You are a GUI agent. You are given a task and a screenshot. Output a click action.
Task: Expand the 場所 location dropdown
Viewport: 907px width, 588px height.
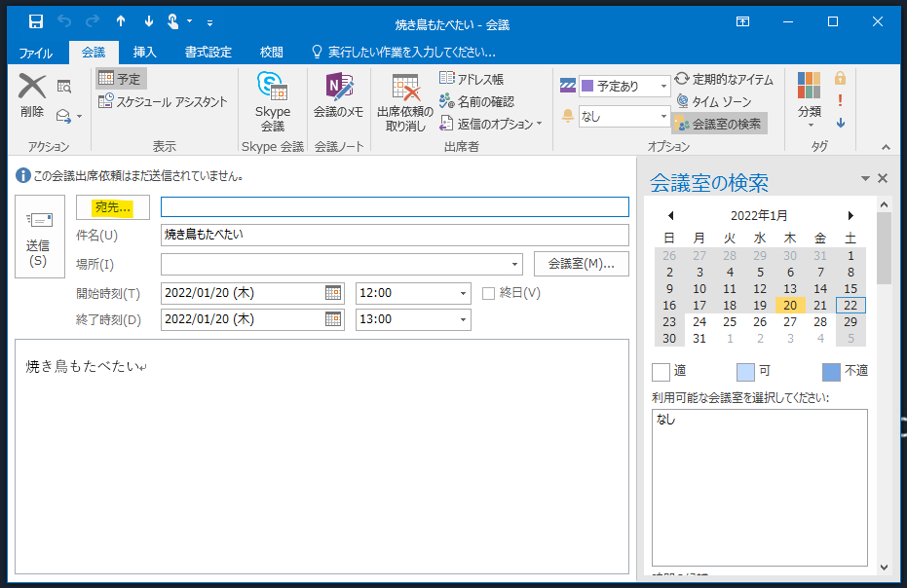coord(514,263)
